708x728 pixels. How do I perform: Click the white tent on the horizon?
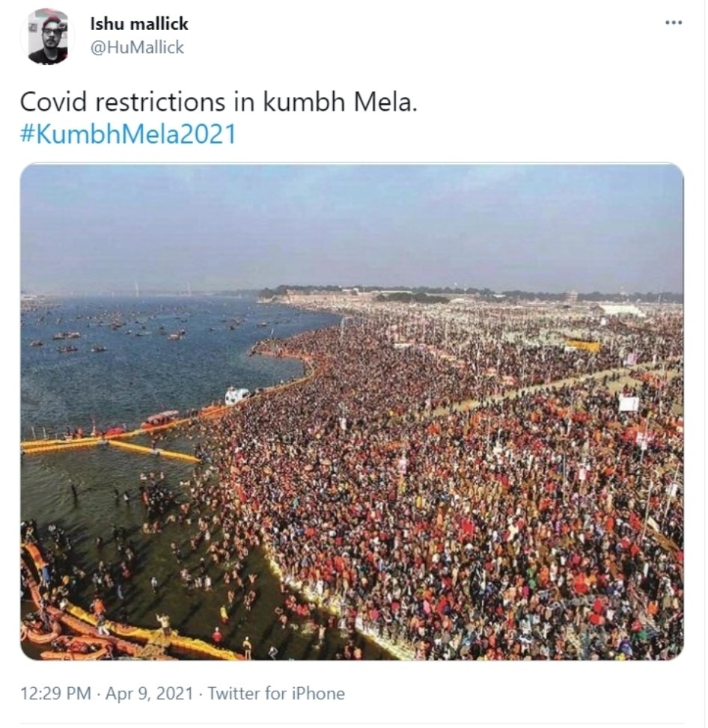pos(623,309)
